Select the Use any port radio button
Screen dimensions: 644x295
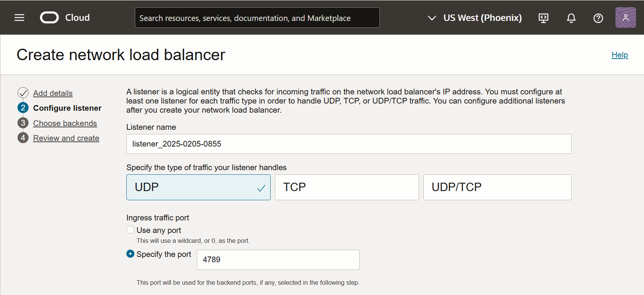tap(131, 230)
